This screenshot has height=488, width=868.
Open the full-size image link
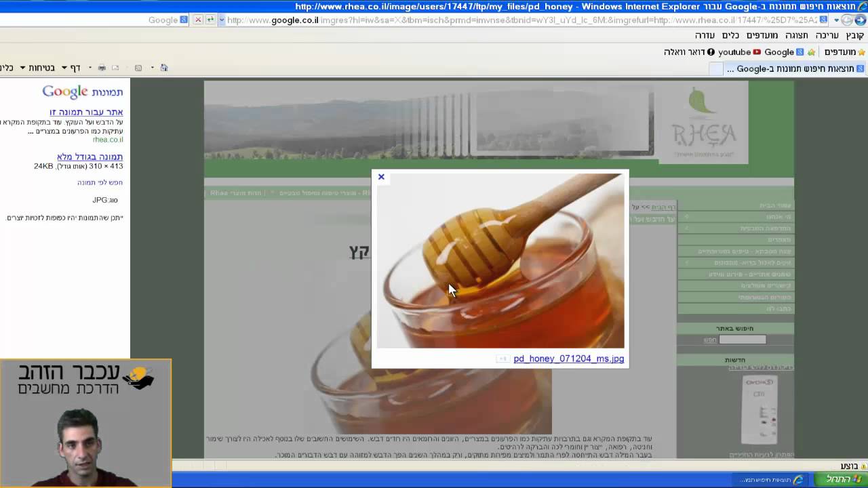(x=90, y=157)
